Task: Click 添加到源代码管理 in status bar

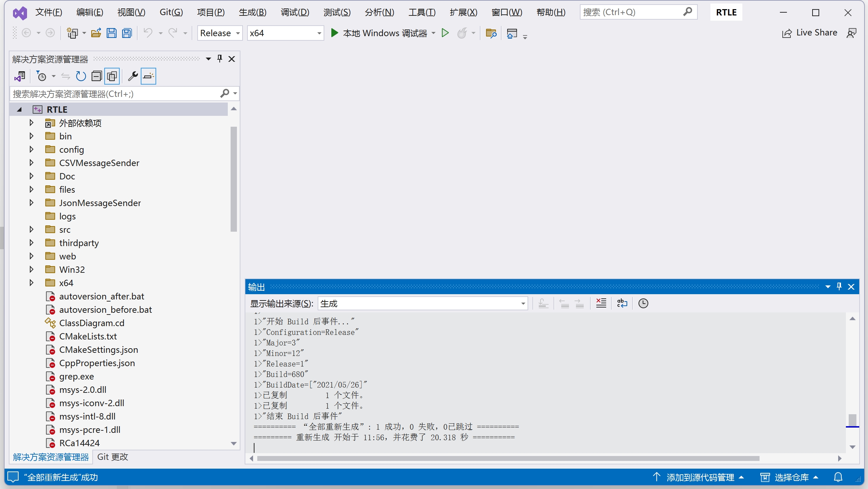Action: pos(700,477)
